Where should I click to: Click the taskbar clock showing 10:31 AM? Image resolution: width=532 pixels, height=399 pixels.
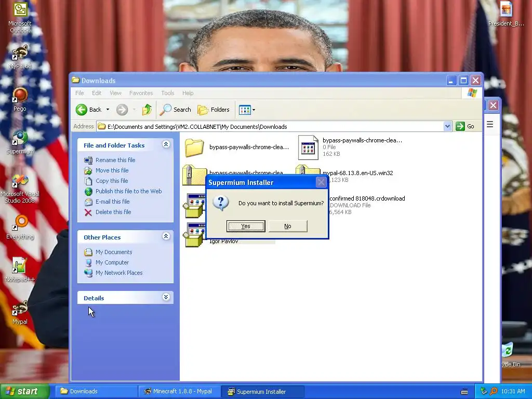click(513, 391)
